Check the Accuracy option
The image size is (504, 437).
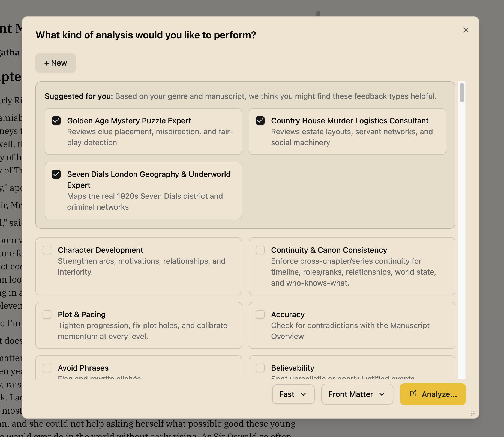coord(260,314)
